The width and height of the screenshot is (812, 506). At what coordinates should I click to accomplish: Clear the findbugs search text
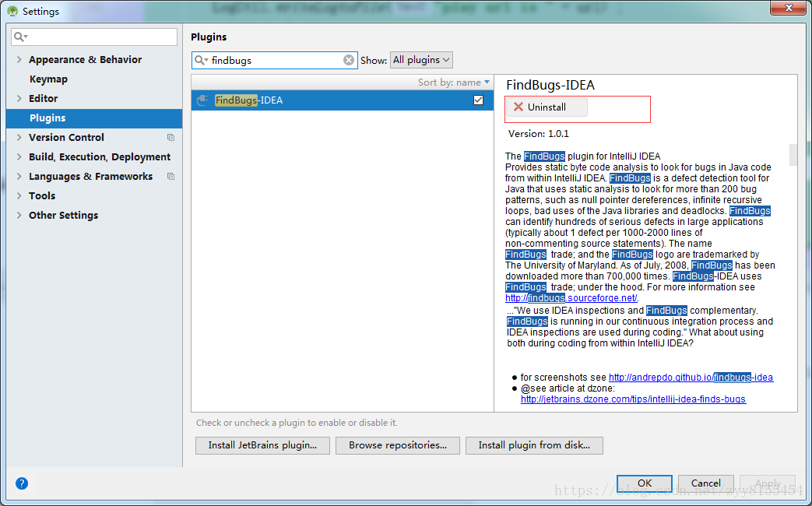coord(349,60)
